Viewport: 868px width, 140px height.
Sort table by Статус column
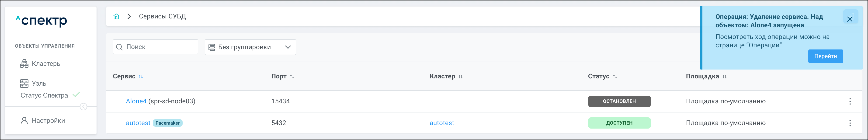615,77
